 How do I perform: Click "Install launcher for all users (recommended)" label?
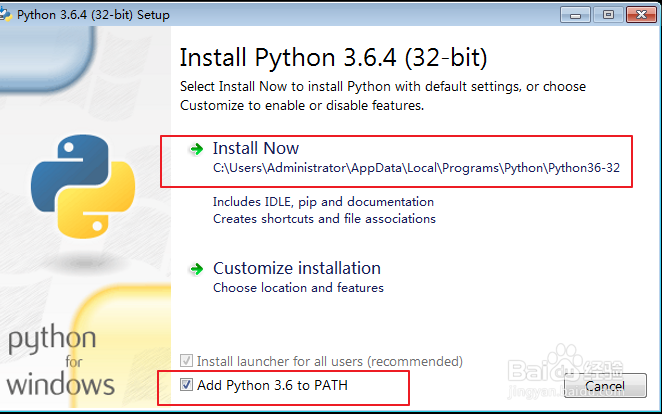point(329,361)
